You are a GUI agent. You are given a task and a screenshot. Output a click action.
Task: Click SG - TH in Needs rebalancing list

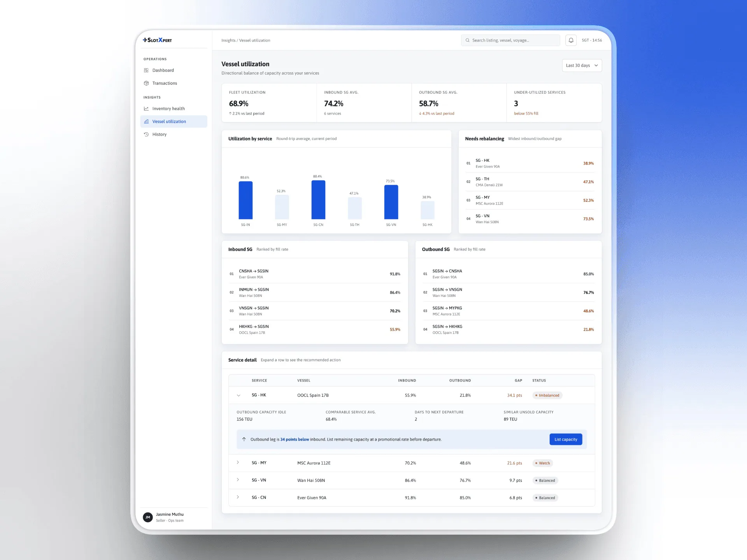[530, 182]
